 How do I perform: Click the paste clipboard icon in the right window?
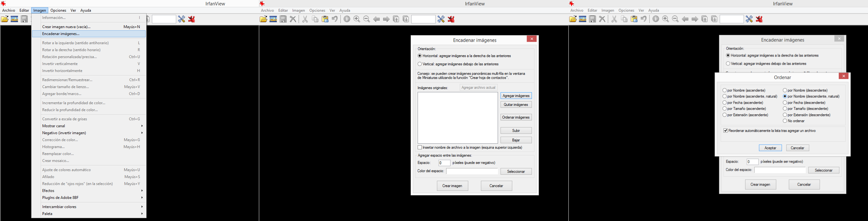634,19
